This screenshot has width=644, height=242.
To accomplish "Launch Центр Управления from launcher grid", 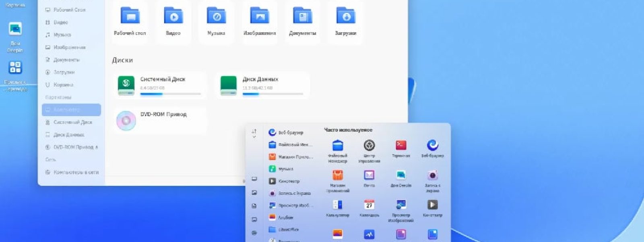I will tap(369, 151).
